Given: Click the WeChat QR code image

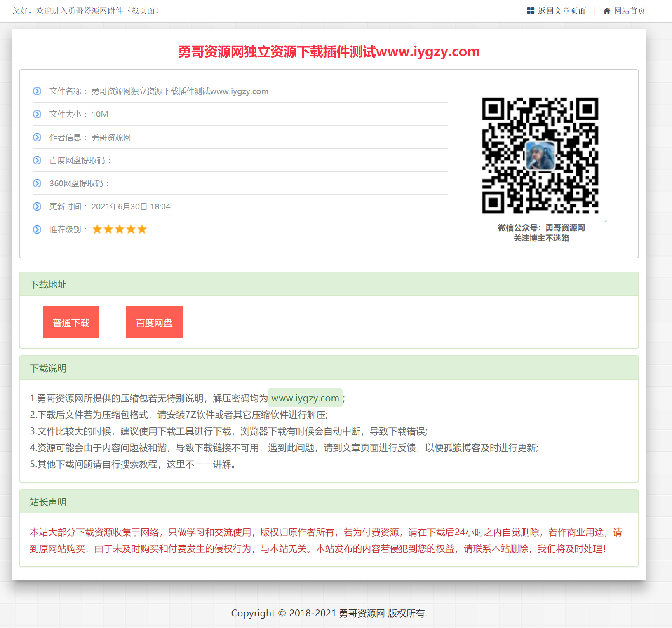Looking at the screenshot, I should coord(540,156).
